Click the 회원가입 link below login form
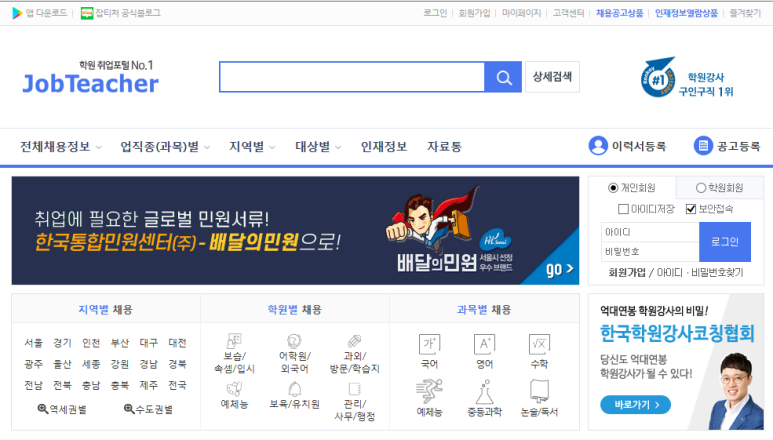Image resolution: width=773 pixels, height=440 pixels. click(627, 272)
